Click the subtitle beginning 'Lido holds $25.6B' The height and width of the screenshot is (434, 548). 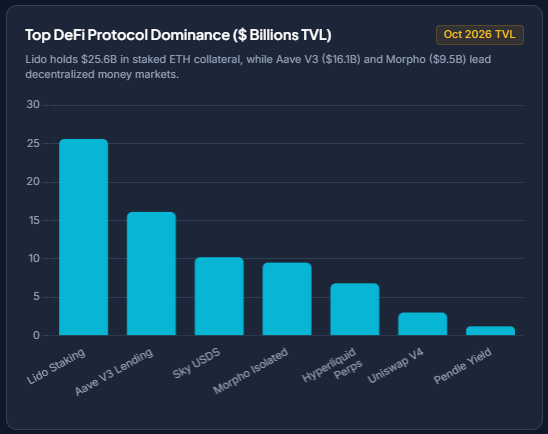click(x=258, y=67)
